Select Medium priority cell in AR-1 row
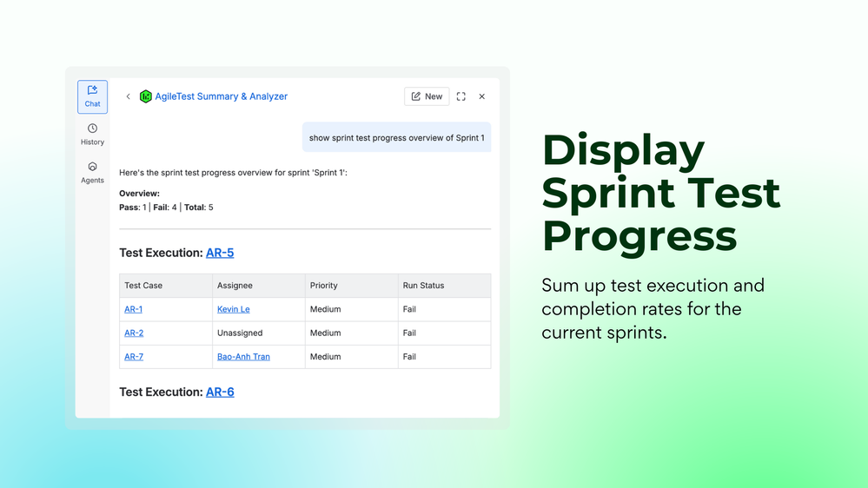Viewport: 868px width, 488px height. (352, 309)
